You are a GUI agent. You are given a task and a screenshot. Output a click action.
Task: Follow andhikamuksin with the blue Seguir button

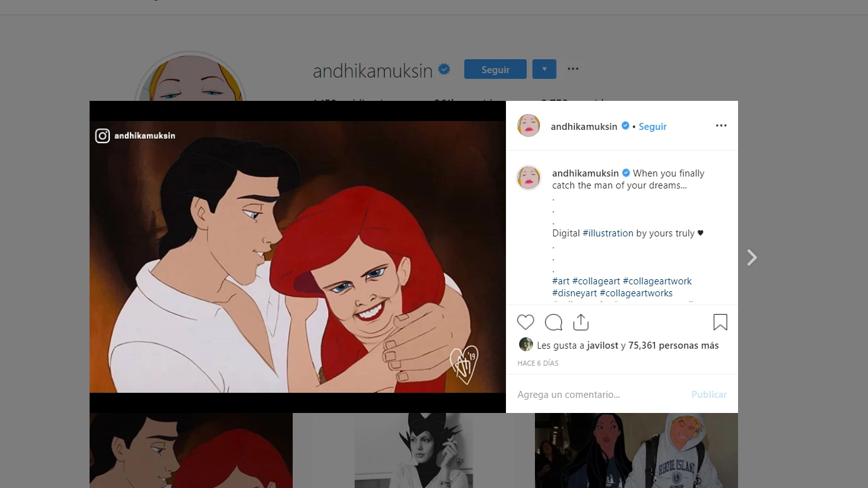pyautogui.click(x=495, y=69)
